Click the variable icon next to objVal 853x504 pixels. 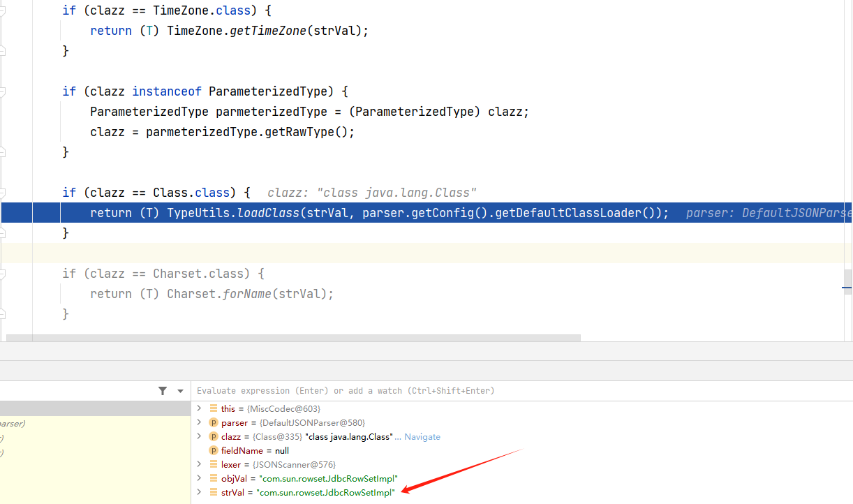click(x=213, y=478)
